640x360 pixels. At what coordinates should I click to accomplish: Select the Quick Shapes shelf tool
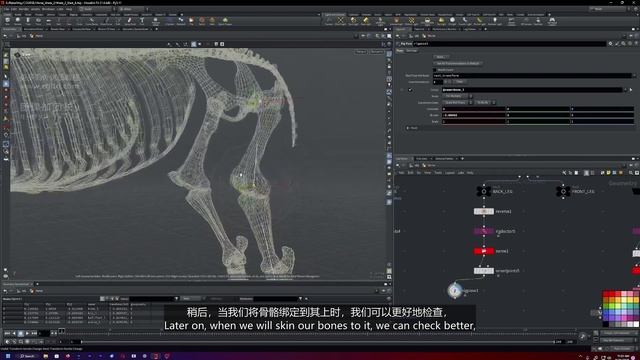tap(225, 21)
